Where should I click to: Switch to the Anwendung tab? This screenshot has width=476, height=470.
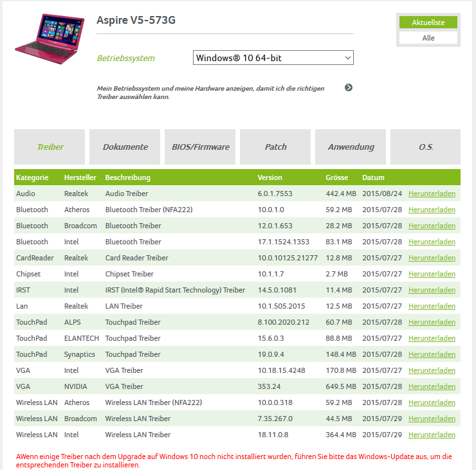tap(351, 147)
